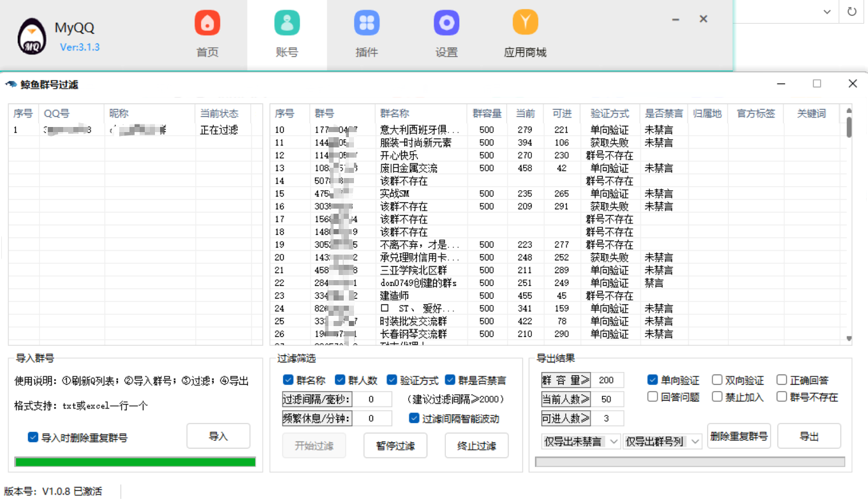Expand the chevron dropdown at top right
The image size is (868, 499).
827,11
